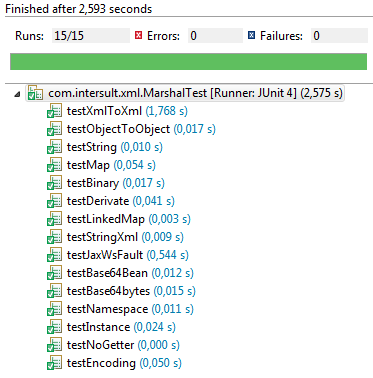Viewport: 373px width, 378px height.
Task: Click the testString passed-test icon
Action: (x=54, y=147)
